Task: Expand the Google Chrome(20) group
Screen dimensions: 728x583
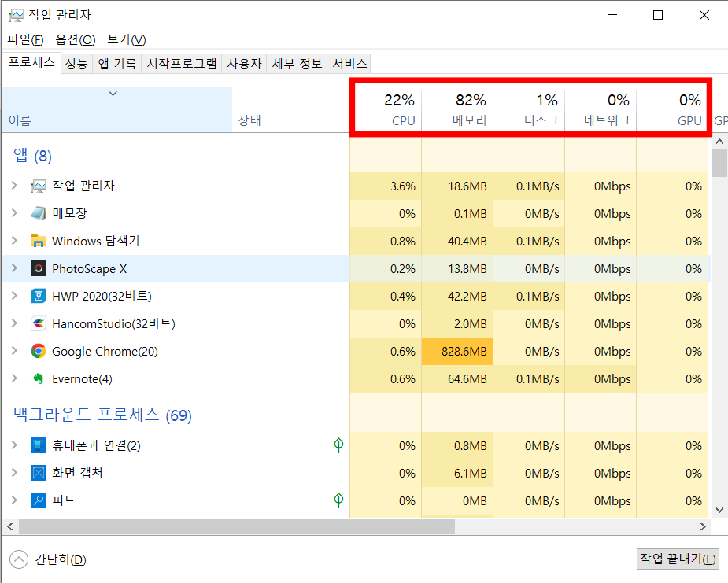Action: (x=14, y=351)
